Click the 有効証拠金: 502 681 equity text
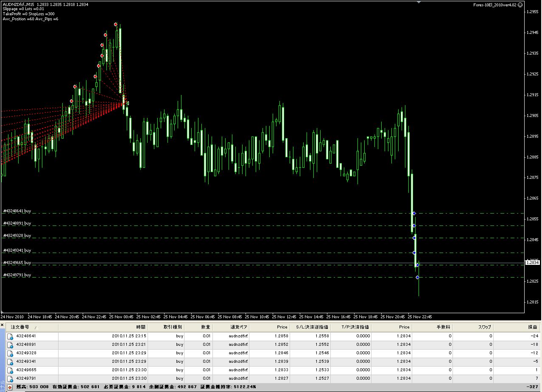 [x=76, y=387]
